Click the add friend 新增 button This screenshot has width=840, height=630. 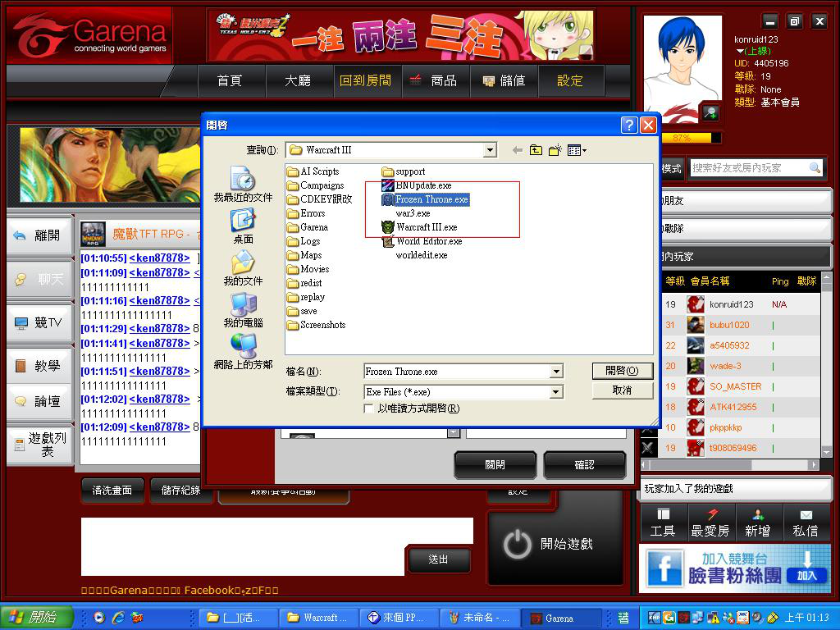[x=758, y=523]
